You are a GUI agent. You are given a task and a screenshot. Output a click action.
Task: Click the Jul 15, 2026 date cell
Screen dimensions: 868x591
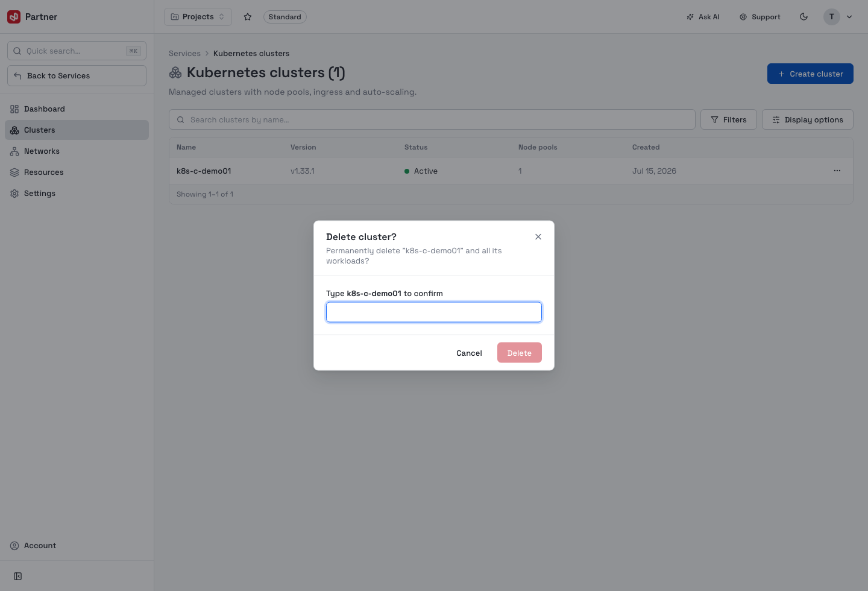point(654,171)
